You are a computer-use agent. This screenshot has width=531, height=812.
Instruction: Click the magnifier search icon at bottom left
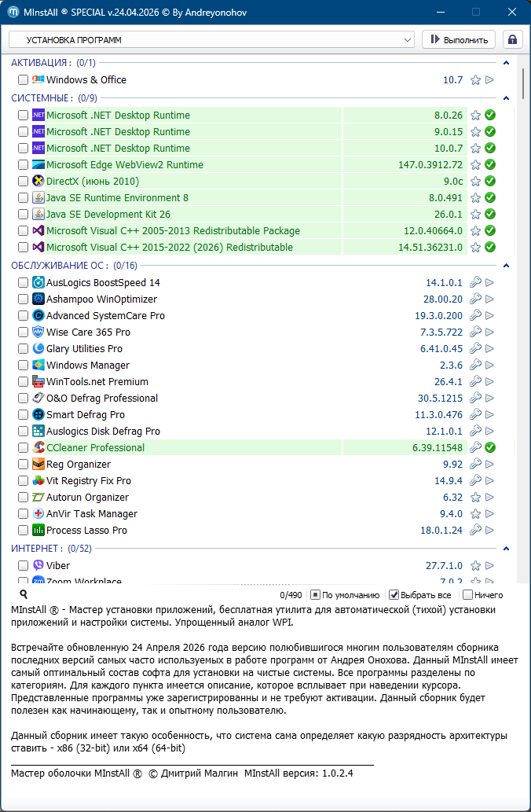pos(24,595)
